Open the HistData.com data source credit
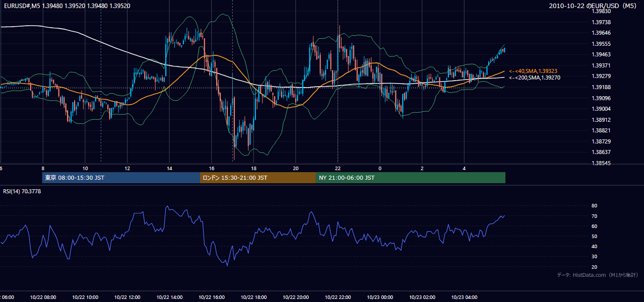Image resolution: width=644 pixels, height=302 pixels. click(x=598, y=275)
